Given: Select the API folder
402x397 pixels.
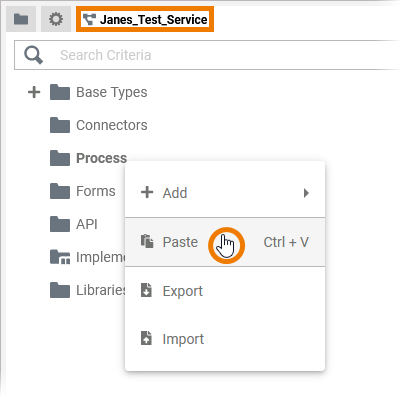Looking at the screenshot, I should (x=87, y=224).
